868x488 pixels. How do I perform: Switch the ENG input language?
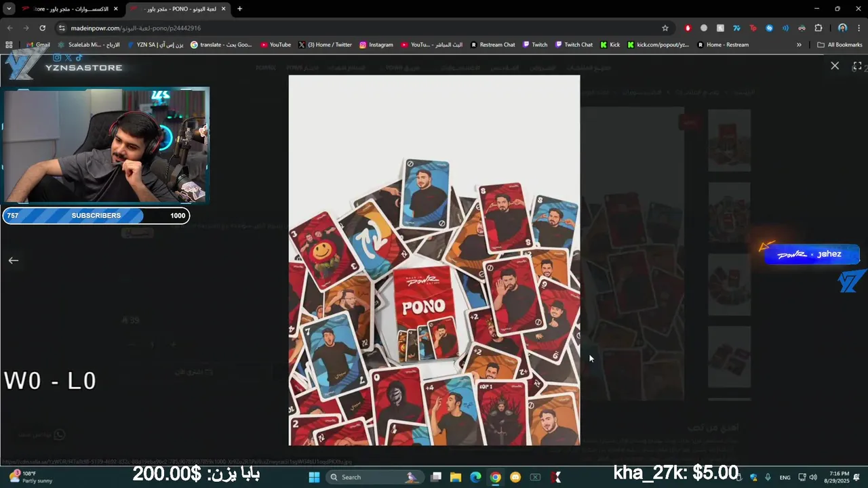click(x=785, y=477)
